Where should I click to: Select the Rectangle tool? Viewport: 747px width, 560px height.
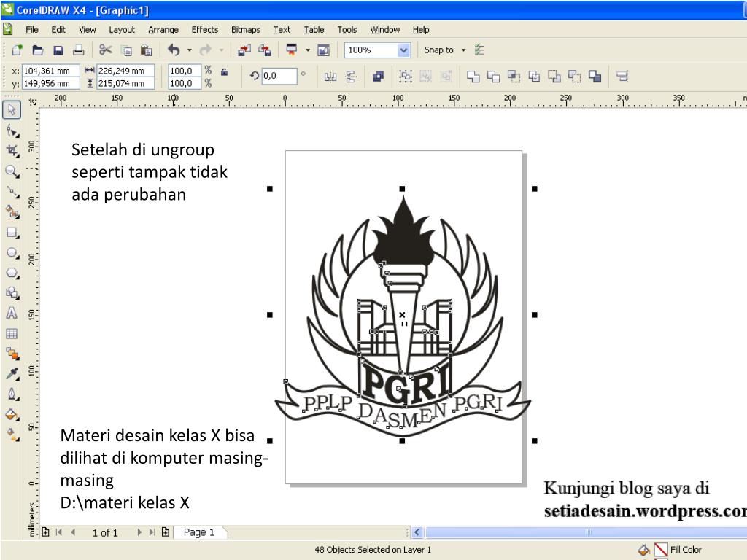[12, 233]
